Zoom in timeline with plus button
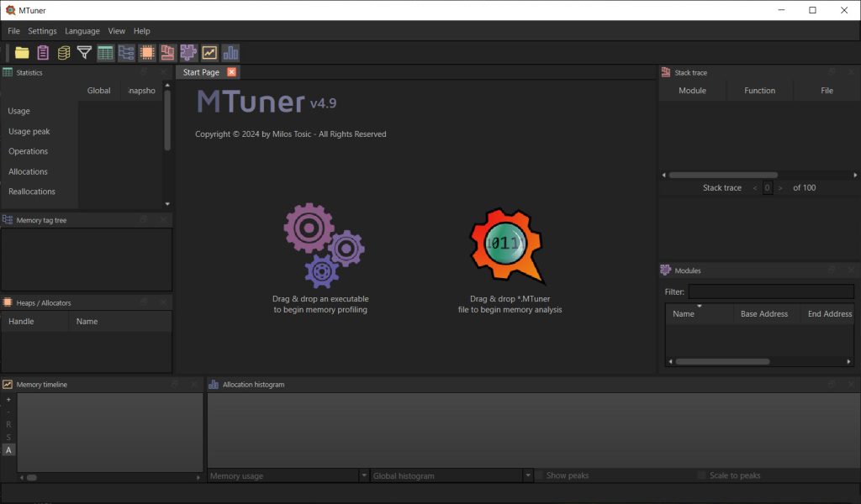 (x=8, y=400)
